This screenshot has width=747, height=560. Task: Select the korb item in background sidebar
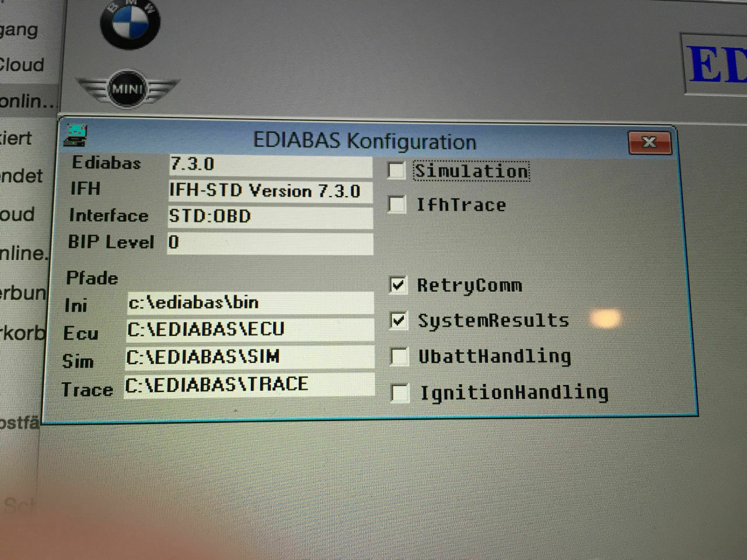pos(22,332)
